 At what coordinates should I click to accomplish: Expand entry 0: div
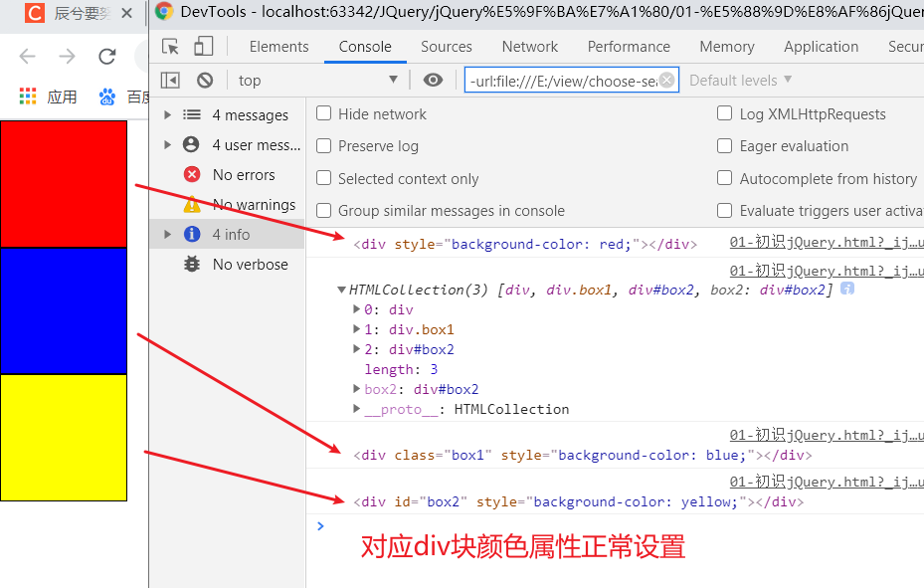[356, 308]
